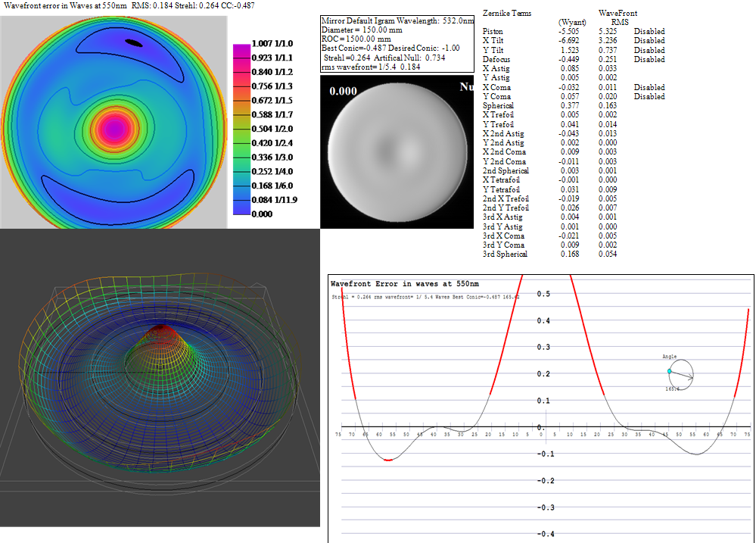Select the "X Astig" term name with value 0.085
Viewport: 756px width, 543px height.
click(x=496, y=69)
